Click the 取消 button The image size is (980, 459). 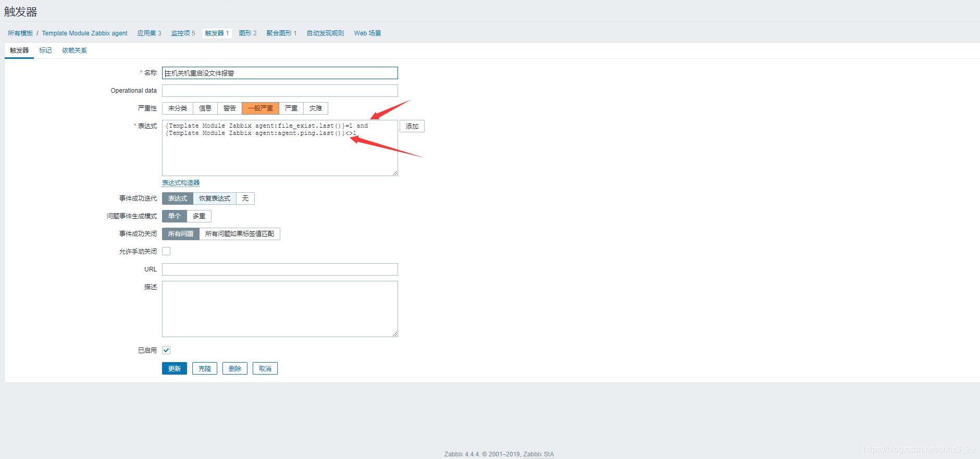coord(265,368)
